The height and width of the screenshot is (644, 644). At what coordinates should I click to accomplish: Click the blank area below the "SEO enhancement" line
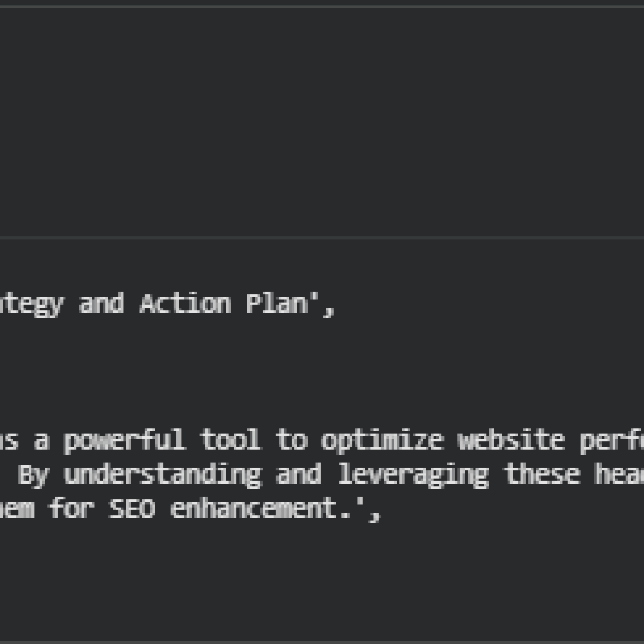coord(322,579)
